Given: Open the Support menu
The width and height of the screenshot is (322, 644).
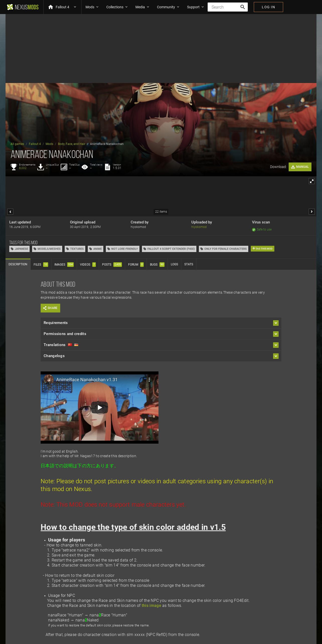Looking at the screenshot, I should (195, 7).
